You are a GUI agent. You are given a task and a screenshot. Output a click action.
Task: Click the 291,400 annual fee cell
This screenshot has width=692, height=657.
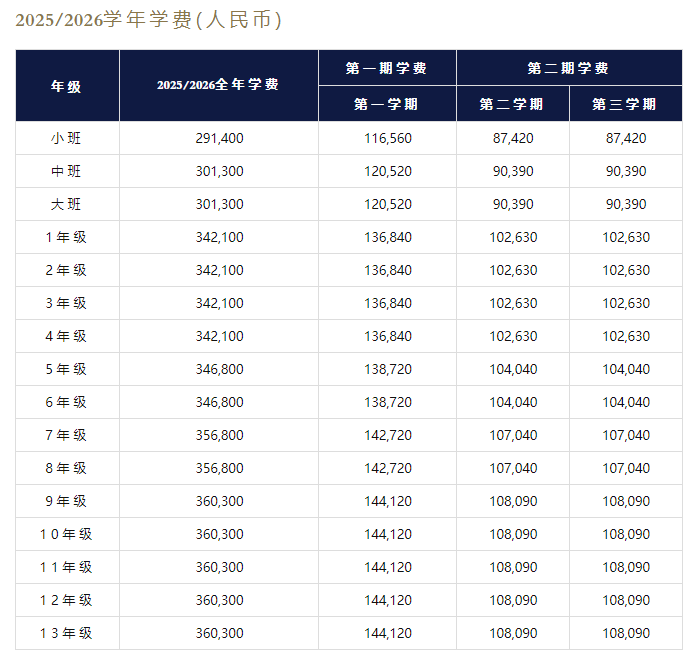tap(219, 138)
